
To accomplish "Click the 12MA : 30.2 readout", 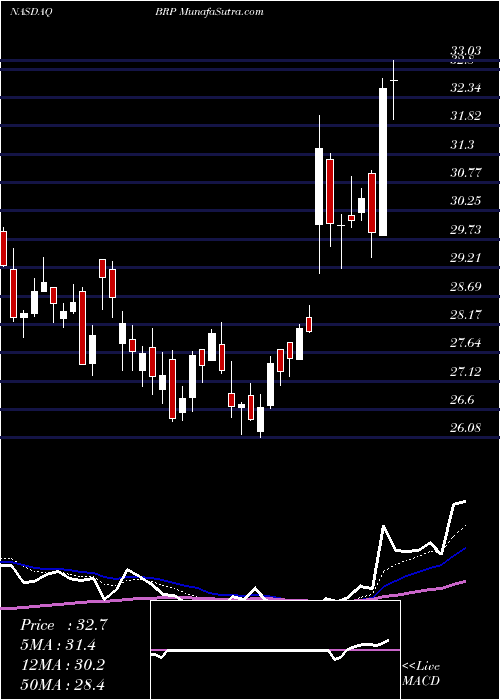I will point(62,664).
